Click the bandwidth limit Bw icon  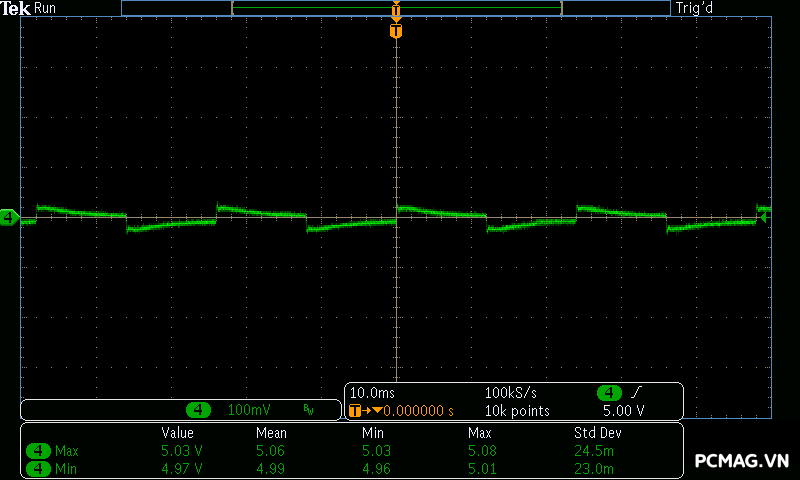point(309,410)
